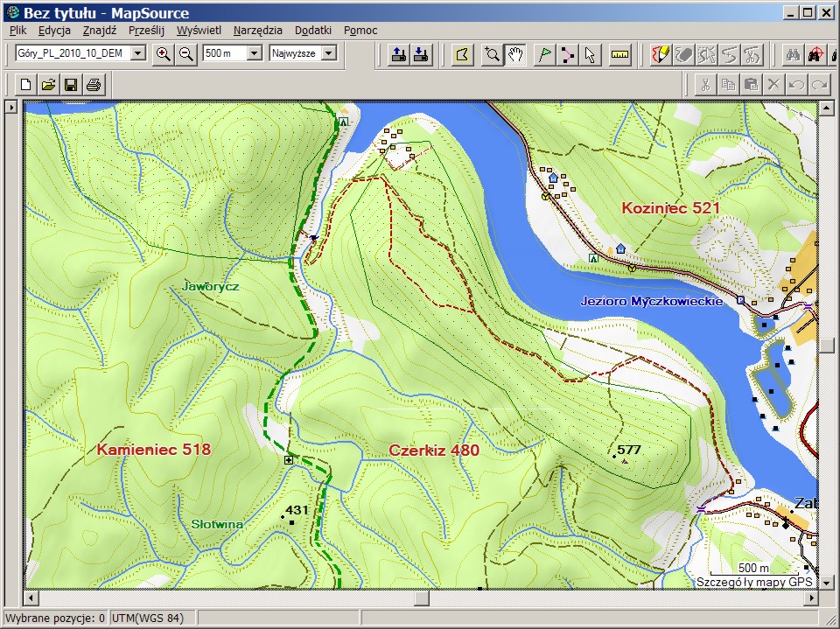
Task: Open Find Places binoculars icon
Action: [x=792, y=54]
